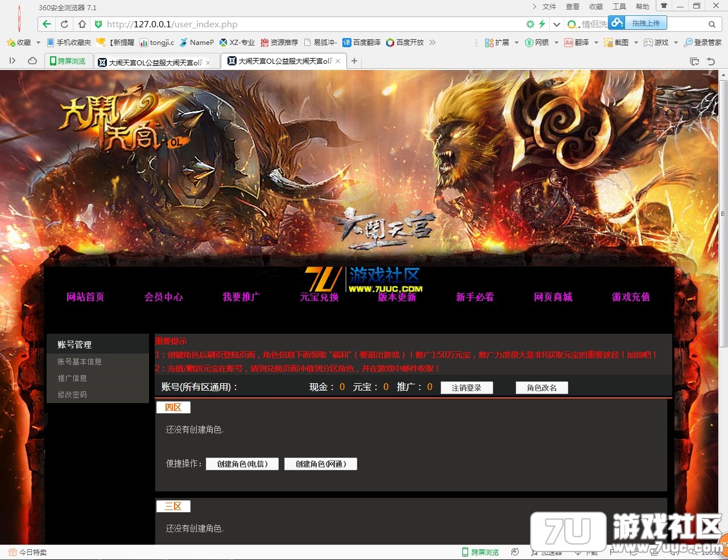This screenshot has width=728, height=560.
Task: Open 我要推广 in site navigation
Action: tap(242, 297)
